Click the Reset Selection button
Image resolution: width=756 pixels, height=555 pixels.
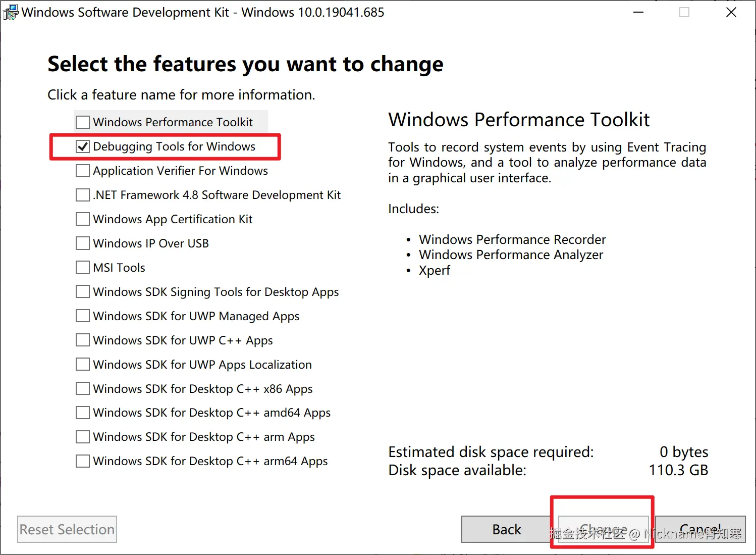(x=67, y=529)
